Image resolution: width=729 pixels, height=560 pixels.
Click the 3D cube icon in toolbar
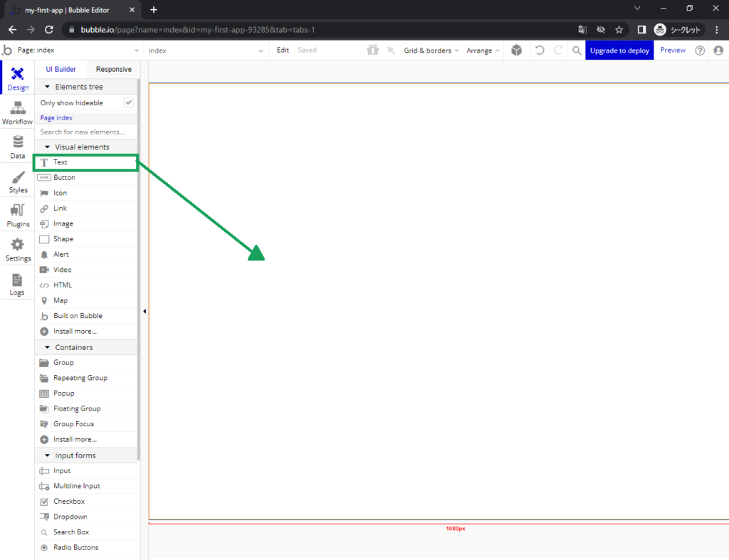tap(517, 51)
